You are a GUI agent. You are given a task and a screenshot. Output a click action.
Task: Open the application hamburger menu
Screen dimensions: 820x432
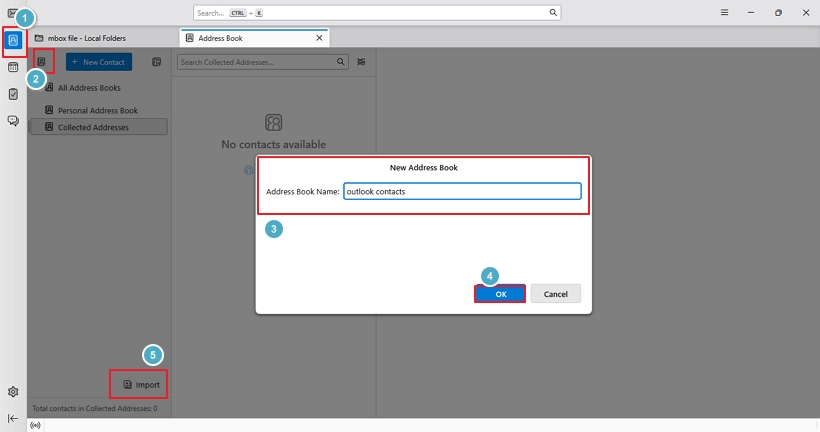click(724, 13)
